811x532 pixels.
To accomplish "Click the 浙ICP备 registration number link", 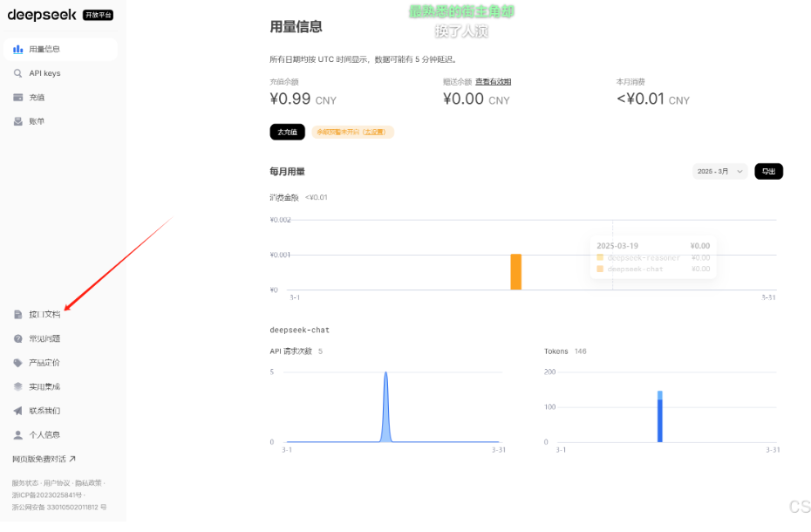I will pyautogui.click(x=46, y=494).
